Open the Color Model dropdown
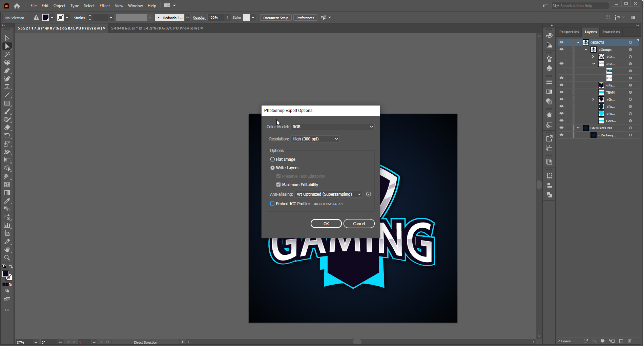 (x=332, y=127)
